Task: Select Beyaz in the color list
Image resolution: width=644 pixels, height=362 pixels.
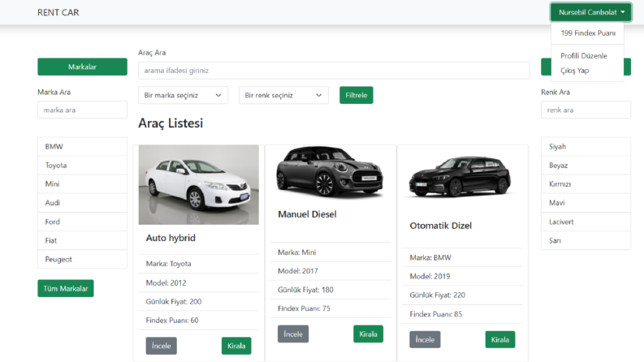Action: 586,166
